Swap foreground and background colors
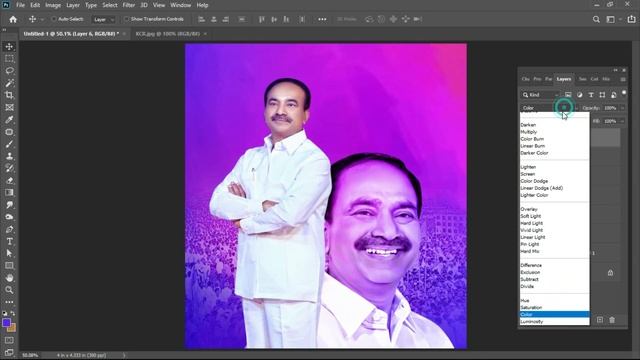The height and width of the screenshot is (360, 640). [13, 313]
